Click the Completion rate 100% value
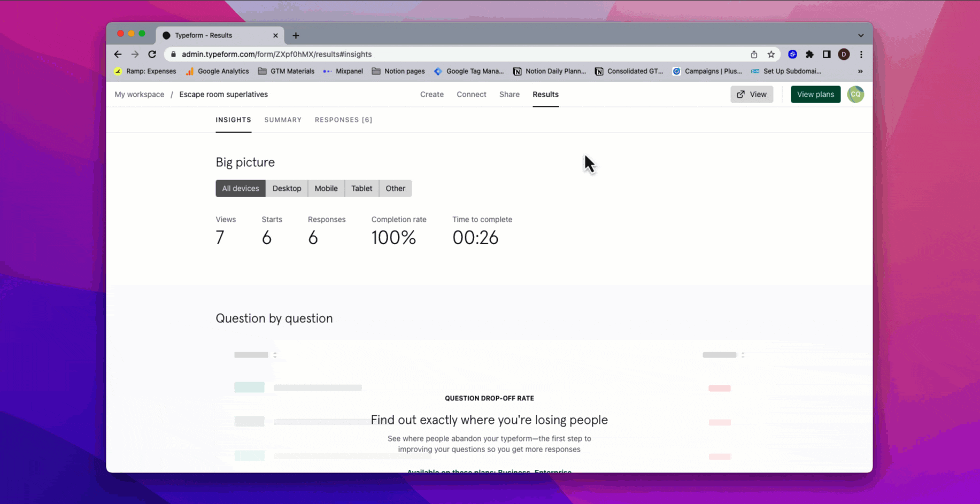The image size is (980, 504). click(x=393, y=237)
